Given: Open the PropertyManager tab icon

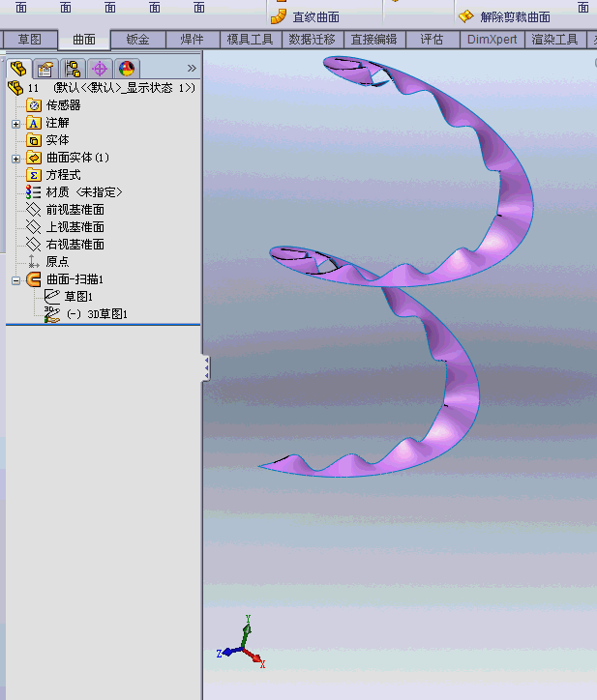Looking at the screenshot, I should click(45, 69).
